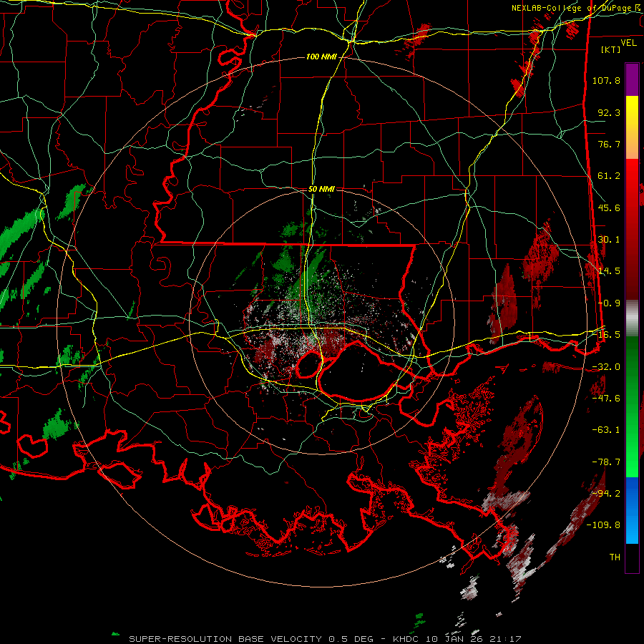Select the -94.2 value on the velocity scale
Viewport: 644px width, 644px height.
pyautogui.click(x=606, y=493)
